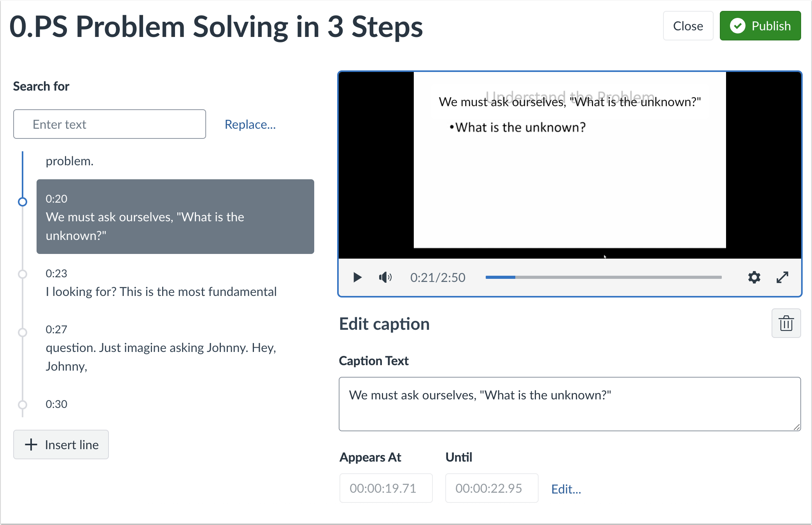Insert a new caption line
The width and height of the screenshot is (812, 525).
pyautogui.click(x=61, y=444)
